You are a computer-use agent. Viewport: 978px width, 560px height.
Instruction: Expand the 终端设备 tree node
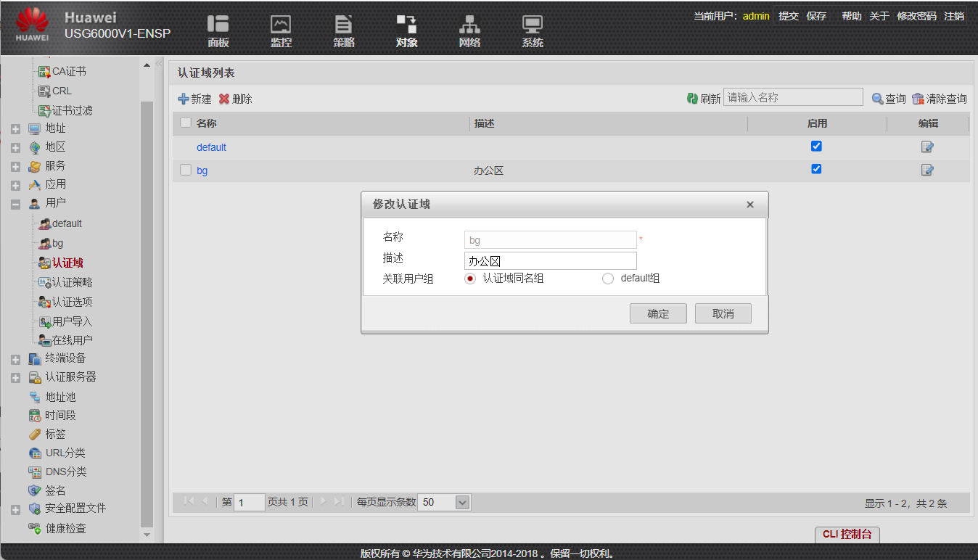click(x=15, y=359)
